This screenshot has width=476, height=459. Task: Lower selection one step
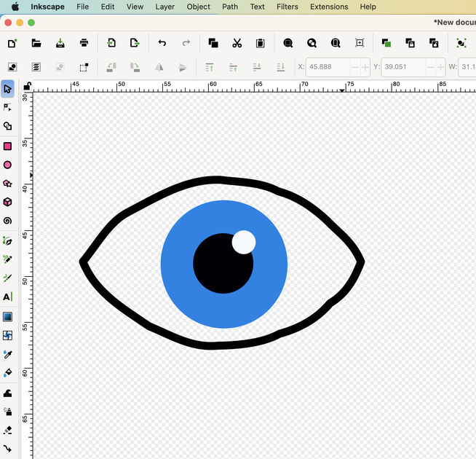[x=257, y=67]
